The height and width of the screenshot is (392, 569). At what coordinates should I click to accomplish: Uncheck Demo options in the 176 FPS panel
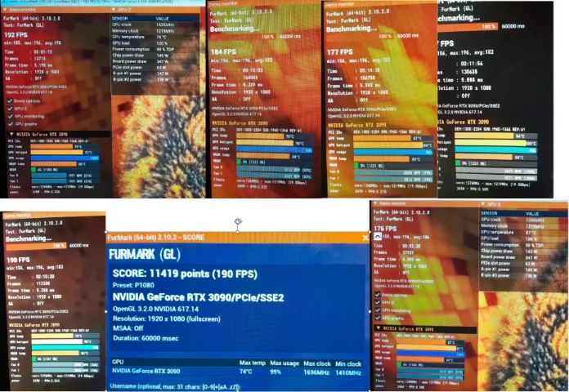[x=378, y=295]
